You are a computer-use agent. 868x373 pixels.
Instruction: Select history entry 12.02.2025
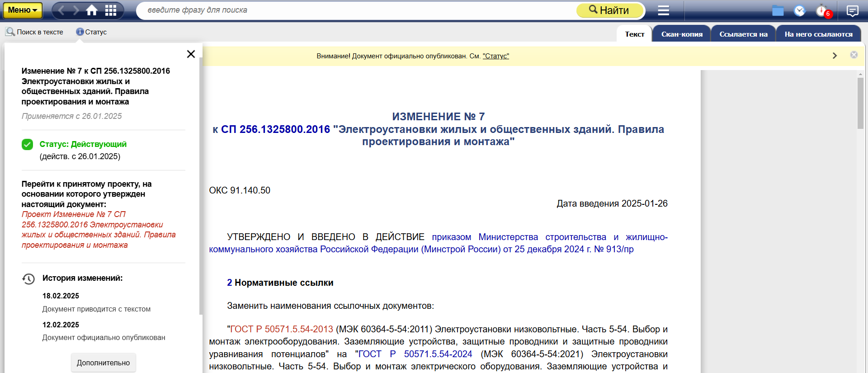[x=61, y=325]
